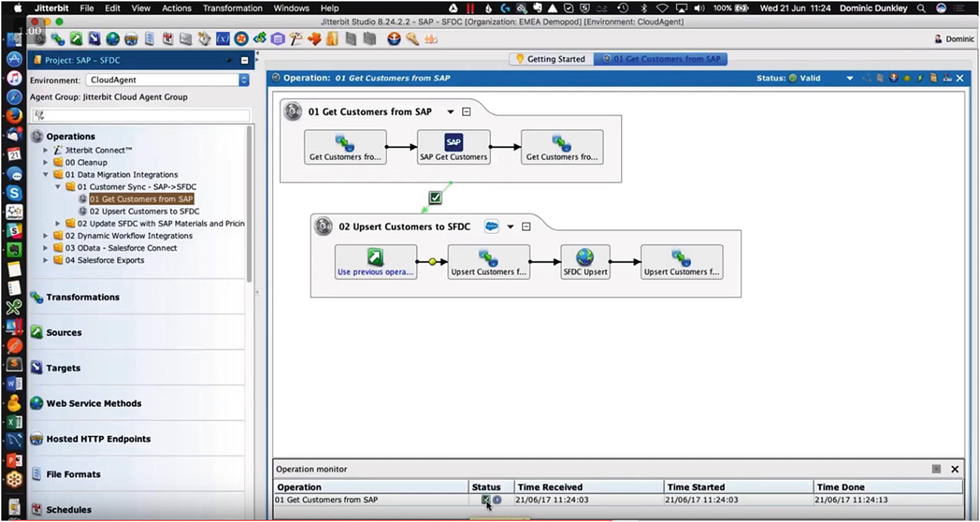Switch to the Getting Started tab

coord(551,59)
